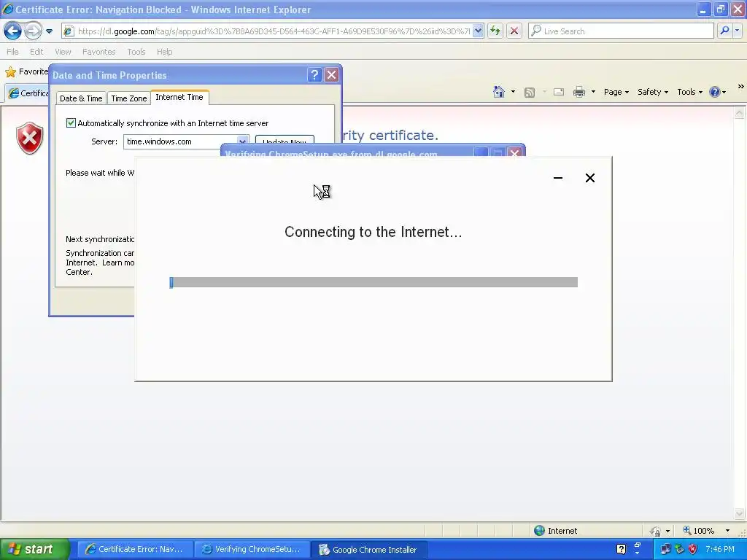Click the Print icon
The image size is (747, 560).
pos(578,92)
